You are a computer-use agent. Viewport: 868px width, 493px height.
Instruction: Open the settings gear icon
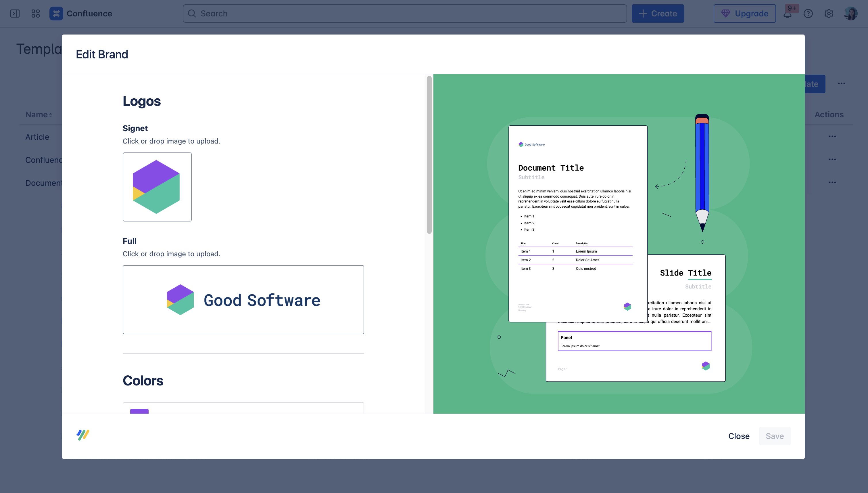click(x=829, y=14)
